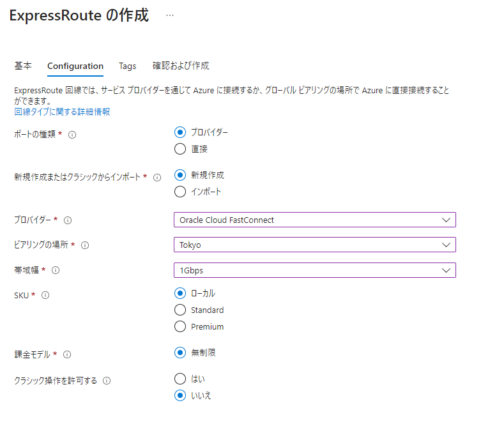The width and height of the screenshot is (504, 426).
Task: Choose the 新規作成 radio option
Action: point(180,175)
